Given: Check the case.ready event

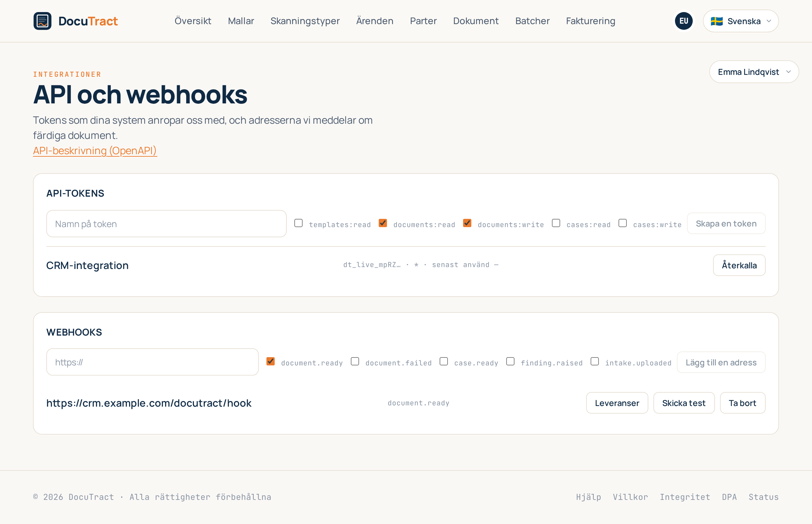Looking at the screenshot, I should (x=444, y=361).
